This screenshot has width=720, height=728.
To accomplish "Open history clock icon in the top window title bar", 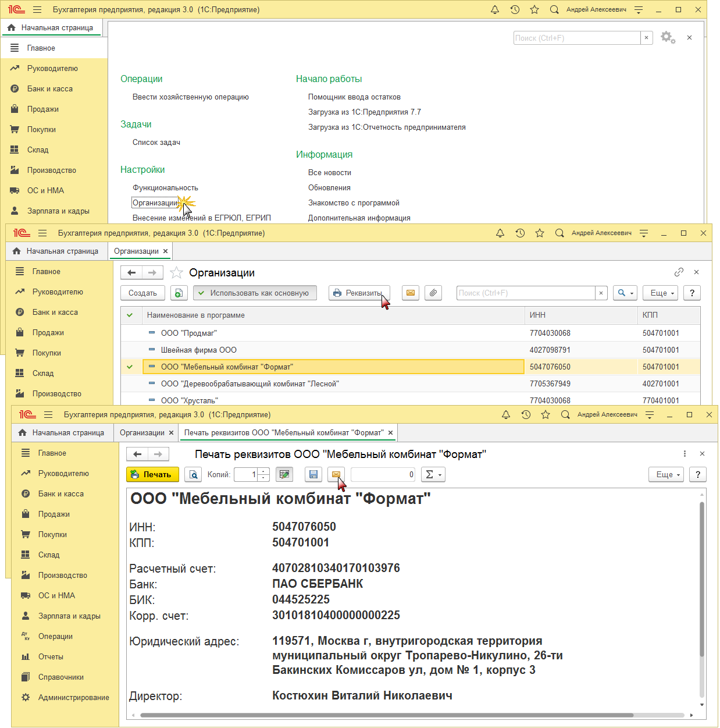I will click(515, 9).
